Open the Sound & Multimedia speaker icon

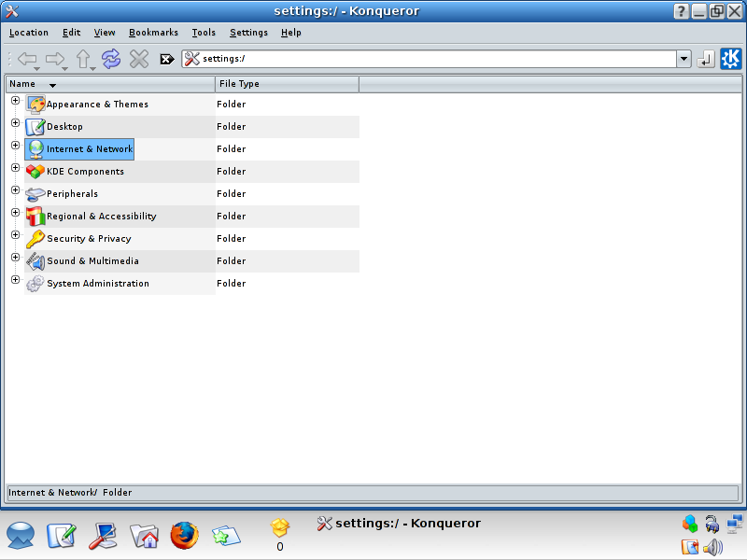[35, 261]
